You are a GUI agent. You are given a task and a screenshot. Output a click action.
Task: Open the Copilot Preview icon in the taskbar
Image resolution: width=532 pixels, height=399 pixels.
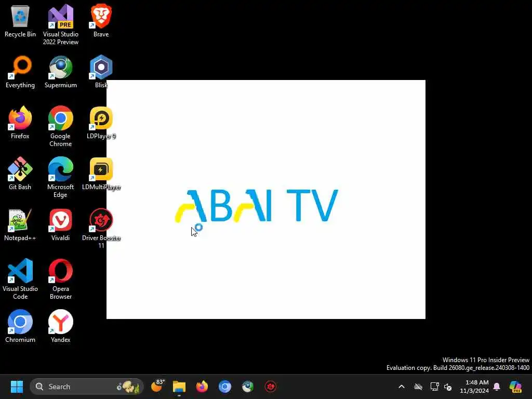pos(516,387)
